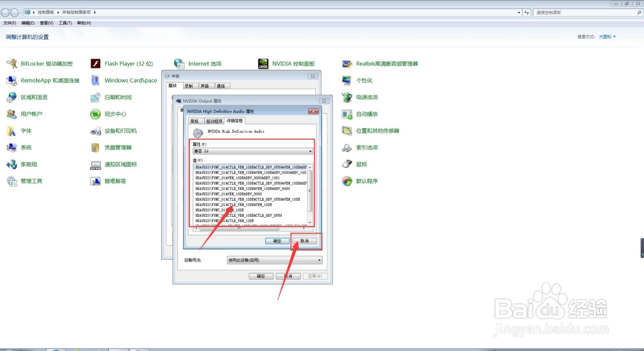Click 所有控制面板项 breadcrumb
Viewport: 644px width, 351px height.
[x=76, y=12]
